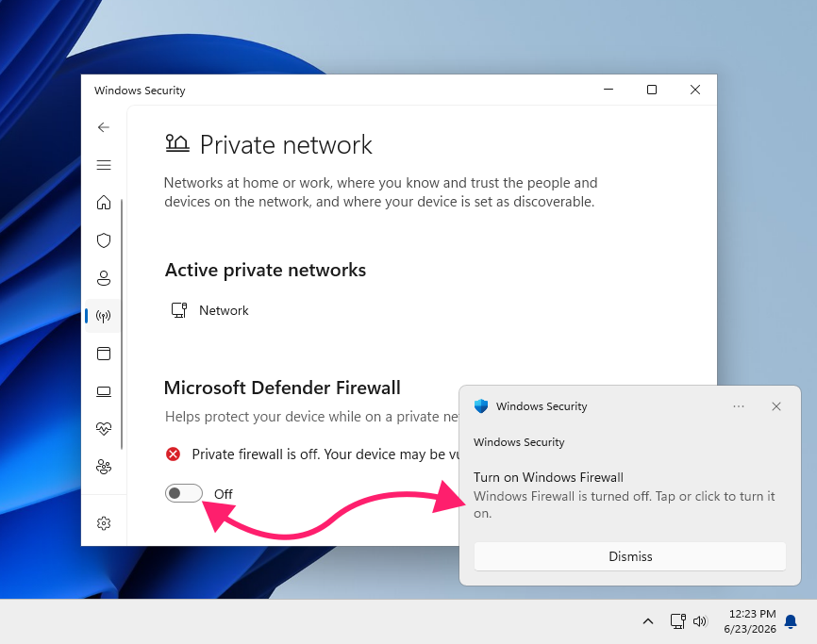This screenshot has height=644, width=817.
Task: Turn on the Microsoft Defender Firewall toggle
Action: 183,493
